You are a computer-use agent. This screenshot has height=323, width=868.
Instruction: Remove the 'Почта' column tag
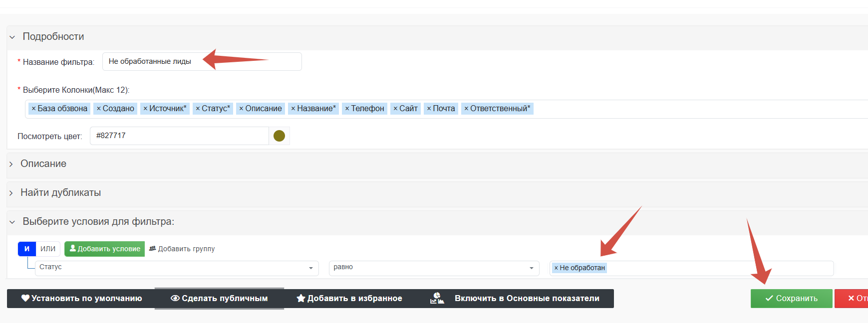point(429,109)
